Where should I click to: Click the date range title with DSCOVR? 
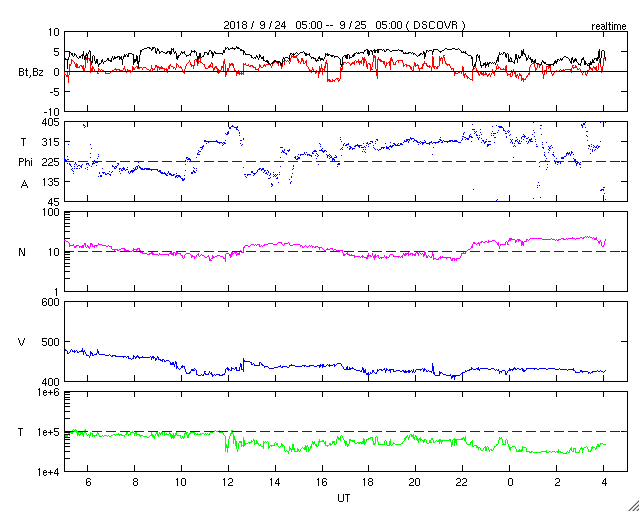pyautogui.click(x=344, y=25)
